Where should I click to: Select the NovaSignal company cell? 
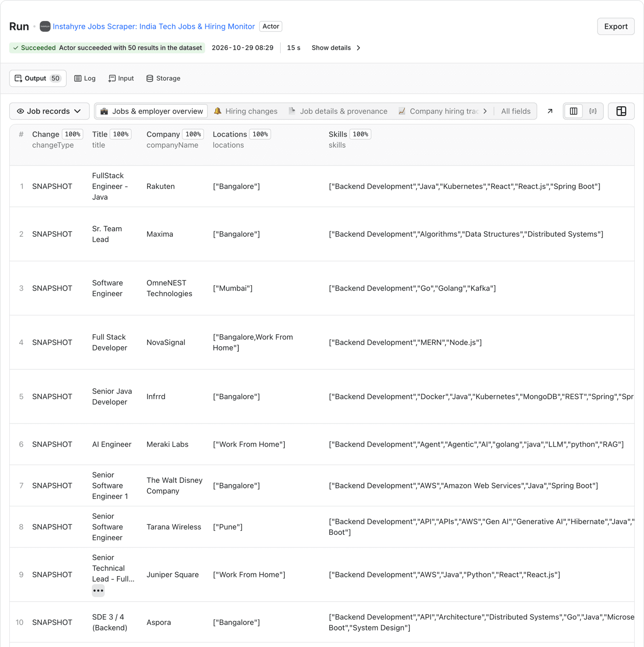[x=166, y=343]
